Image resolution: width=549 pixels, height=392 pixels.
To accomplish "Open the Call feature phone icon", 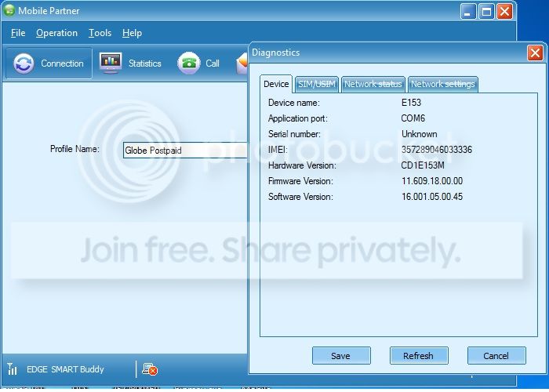I will click(189, 64).
